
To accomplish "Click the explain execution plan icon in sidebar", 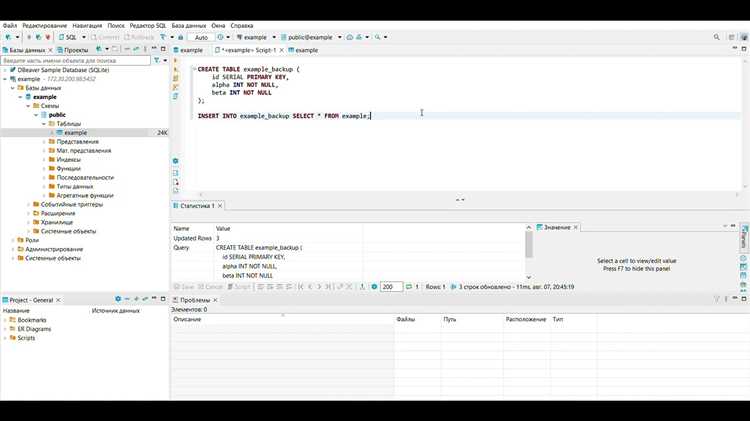I will [176, 87].
